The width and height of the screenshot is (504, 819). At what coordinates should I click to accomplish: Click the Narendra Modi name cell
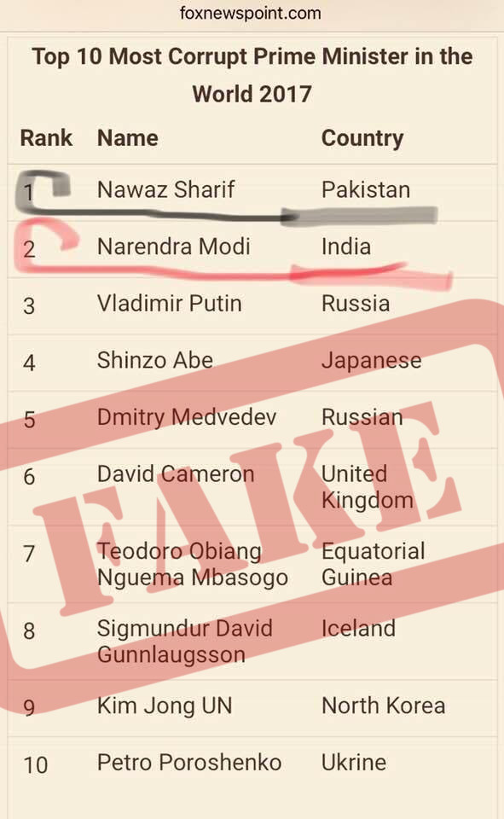coord(174,247)
